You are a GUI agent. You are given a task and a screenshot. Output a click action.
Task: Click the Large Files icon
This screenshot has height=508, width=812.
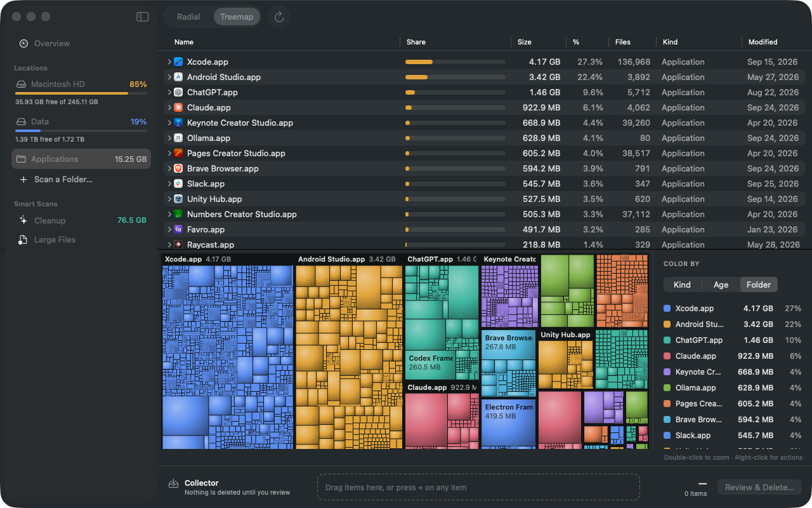pyautogui.click(x=23, y=240)
